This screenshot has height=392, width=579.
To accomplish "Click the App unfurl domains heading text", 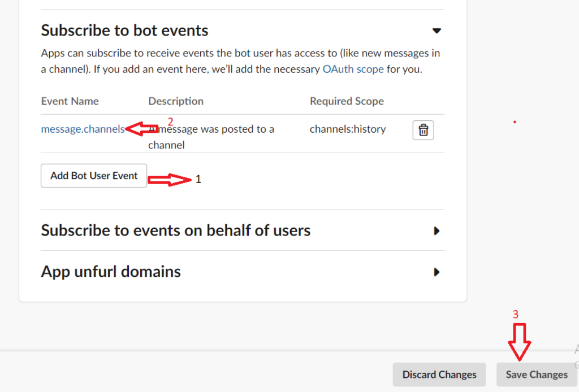I will click(111, 272).
